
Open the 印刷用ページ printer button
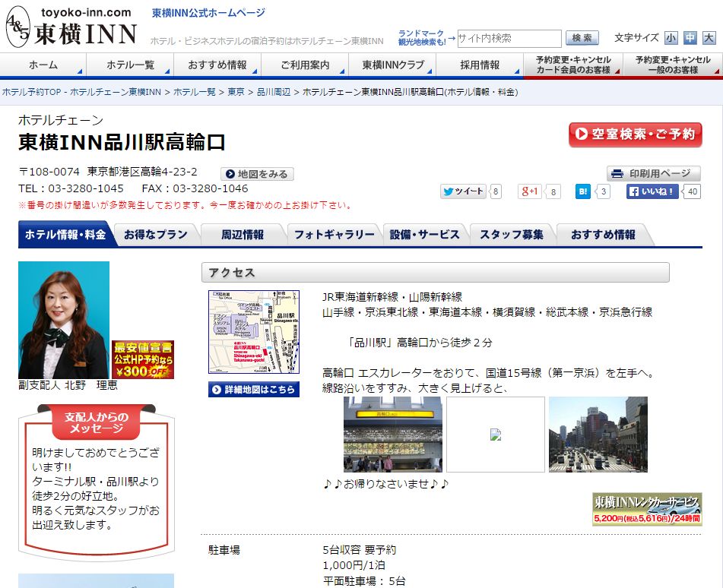coord(653,174)
